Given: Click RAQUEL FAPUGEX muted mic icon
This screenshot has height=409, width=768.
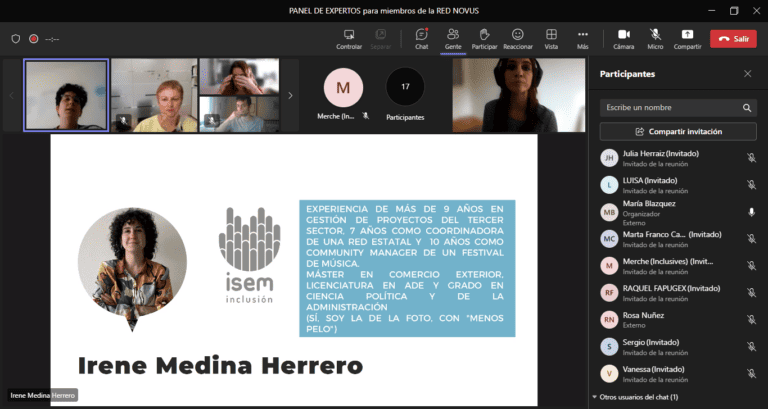Looking at the screenshot, I should point(751,292).
